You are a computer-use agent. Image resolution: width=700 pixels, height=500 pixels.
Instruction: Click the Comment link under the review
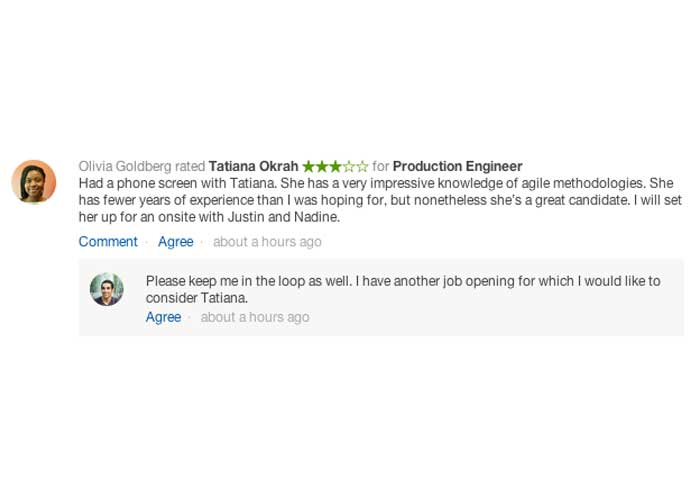coord(108,242)
